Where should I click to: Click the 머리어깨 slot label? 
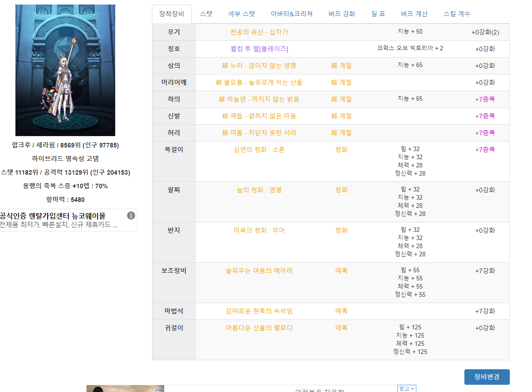click(174, 83)
